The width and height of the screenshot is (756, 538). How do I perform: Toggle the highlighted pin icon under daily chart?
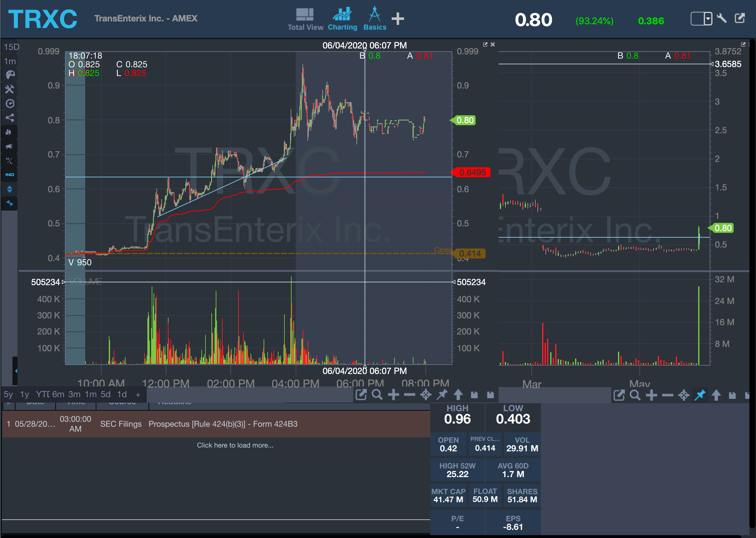700,395
